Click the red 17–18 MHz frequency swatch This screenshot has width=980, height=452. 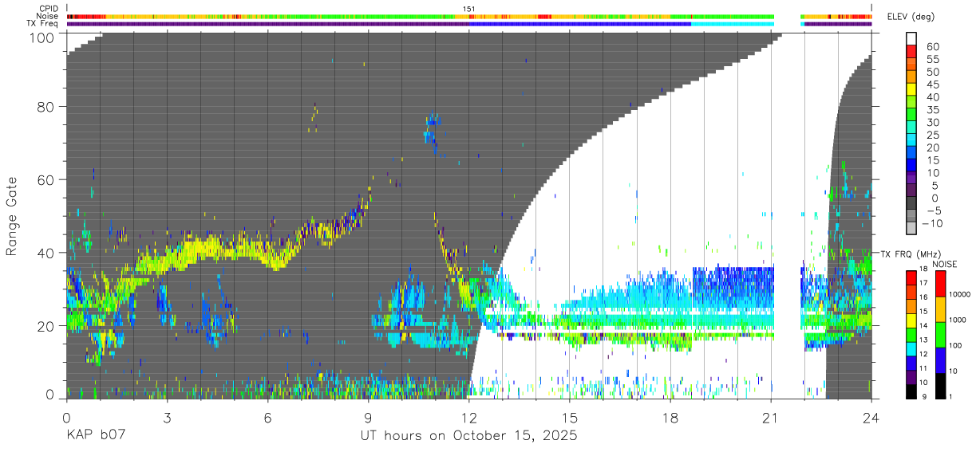click(x=912, y=277)
